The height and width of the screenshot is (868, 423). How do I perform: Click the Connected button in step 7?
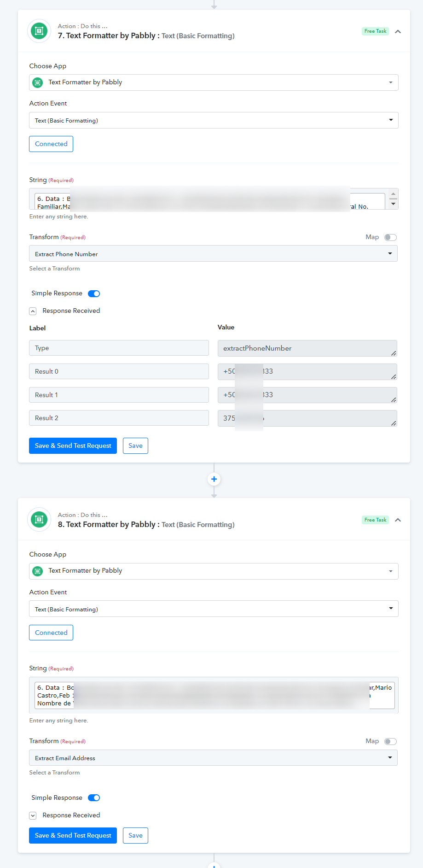pyautogui.click(x=51, y=144)
